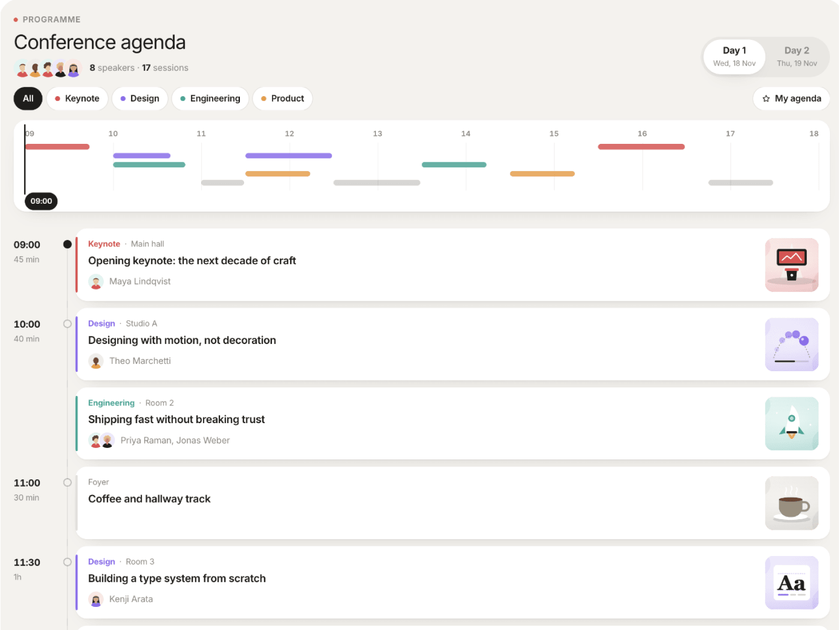
Task: Filter sessions by Keynote
Action: [x=77, y=99]
